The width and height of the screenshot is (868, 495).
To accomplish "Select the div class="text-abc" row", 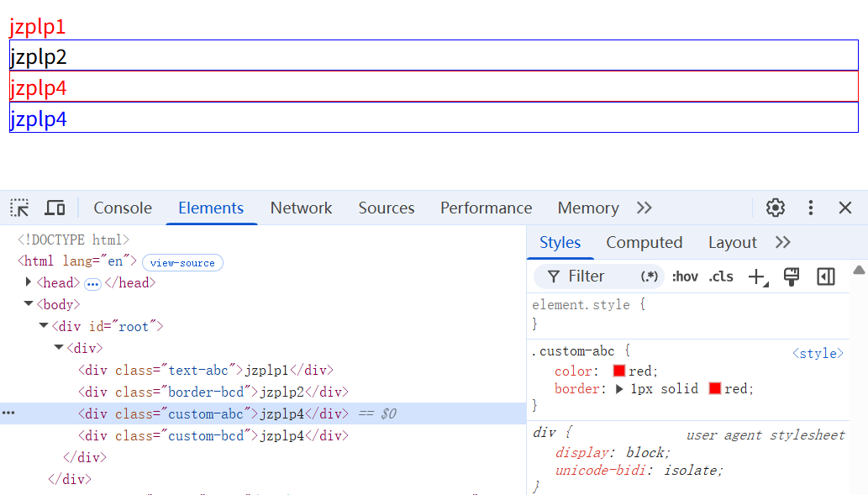I will click(206, 370).
